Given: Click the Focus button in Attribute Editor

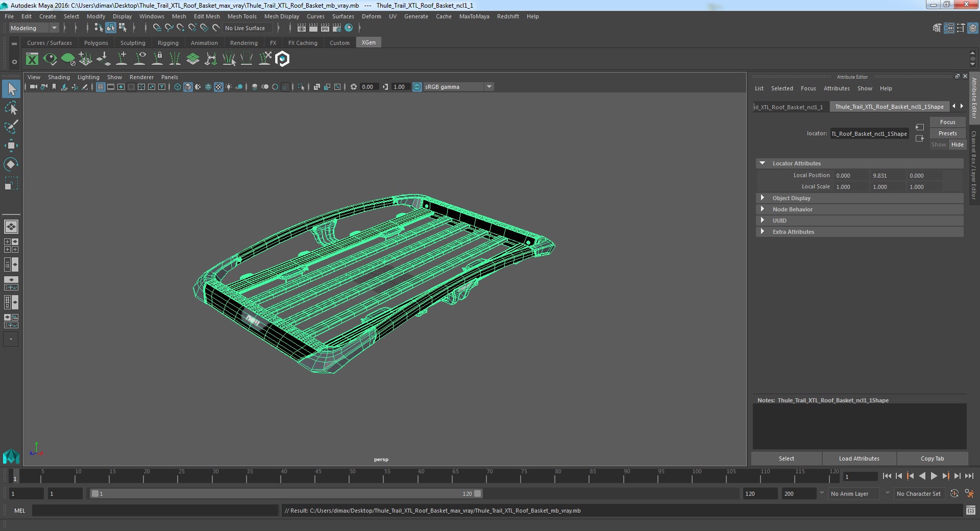Looking at the screenshot, I should coord(947,122).
